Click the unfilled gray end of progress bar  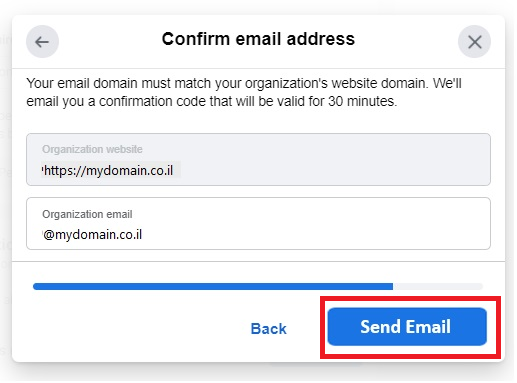[438, 286]
